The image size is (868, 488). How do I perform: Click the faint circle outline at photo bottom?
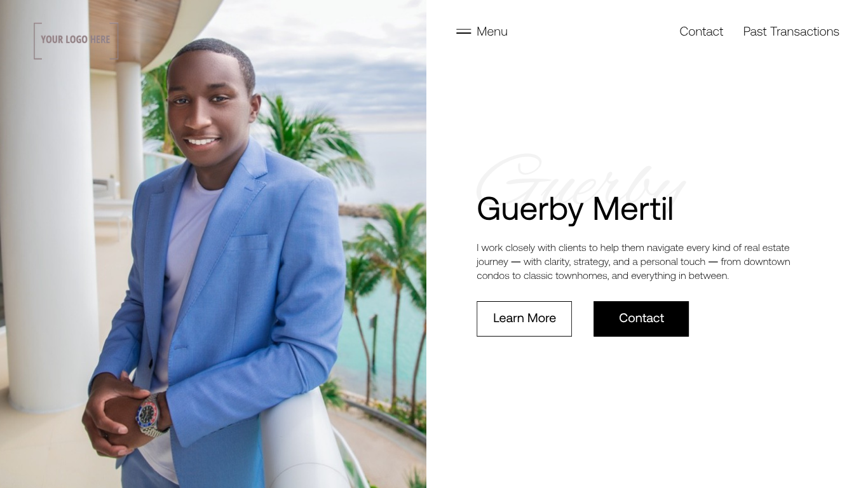pos(310,475)
